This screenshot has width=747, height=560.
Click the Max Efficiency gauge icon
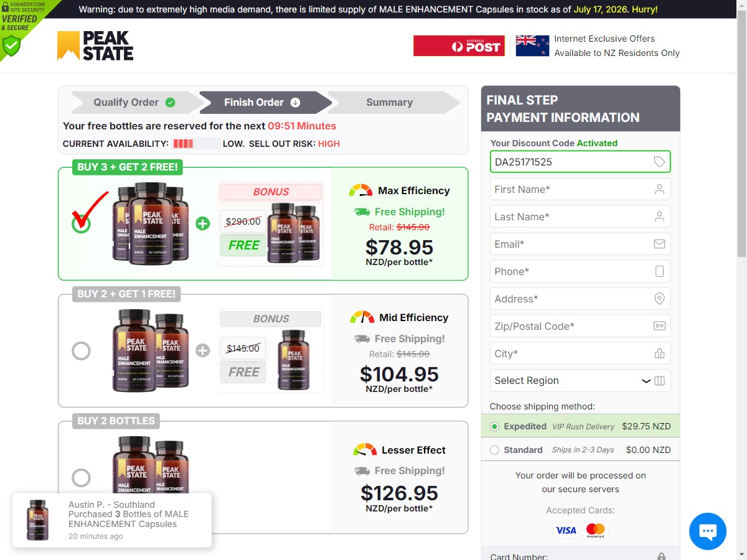pyautogui.click(x=361, y=190)
